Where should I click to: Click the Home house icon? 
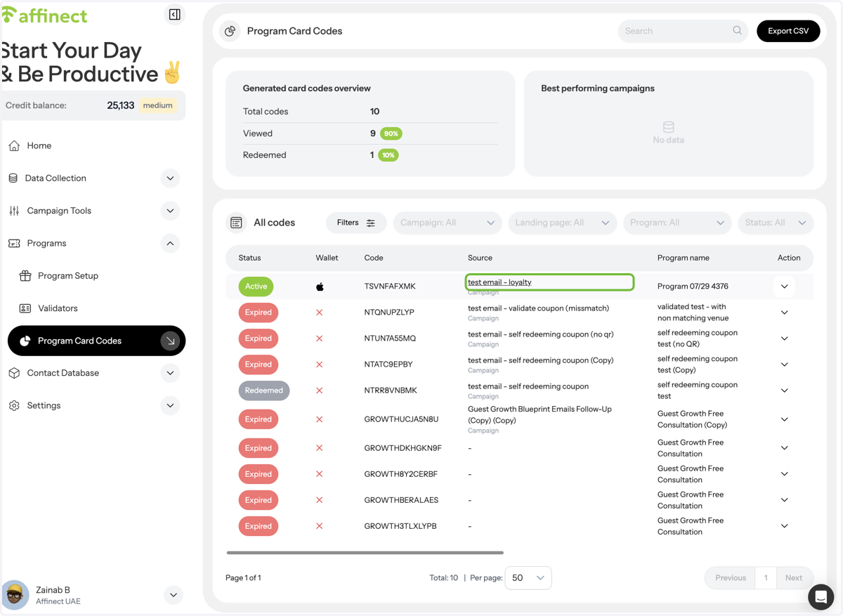[14, 145]
